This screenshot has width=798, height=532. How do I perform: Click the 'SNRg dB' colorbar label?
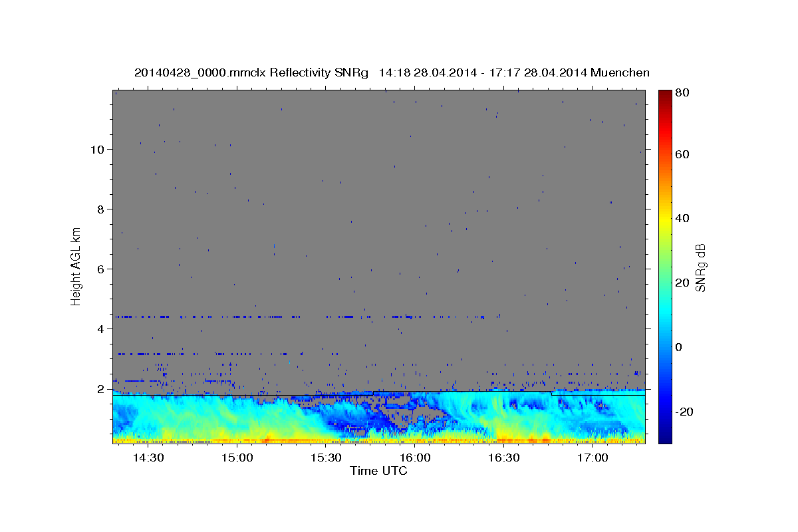click(700, 267)
